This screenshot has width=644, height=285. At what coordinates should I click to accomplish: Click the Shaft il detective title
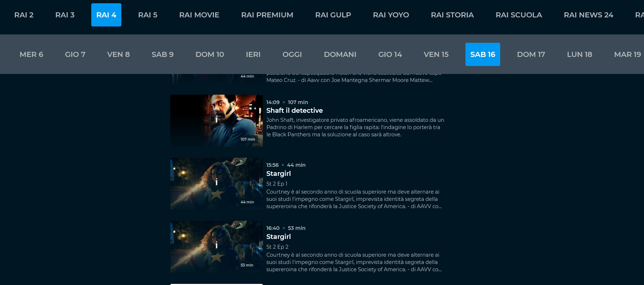point(294,111)
